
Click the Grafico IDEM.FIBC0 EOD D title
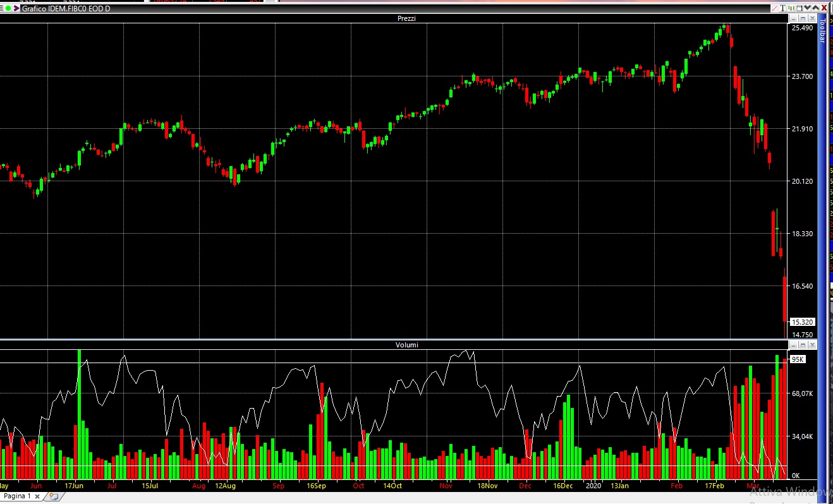tap(66, 9)
